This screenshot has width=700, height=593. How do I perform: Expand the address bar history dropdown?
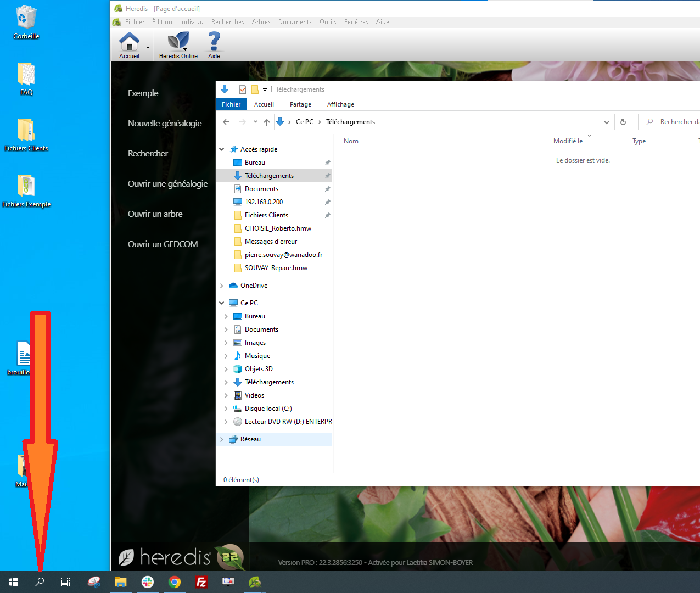tap(606, 122)
